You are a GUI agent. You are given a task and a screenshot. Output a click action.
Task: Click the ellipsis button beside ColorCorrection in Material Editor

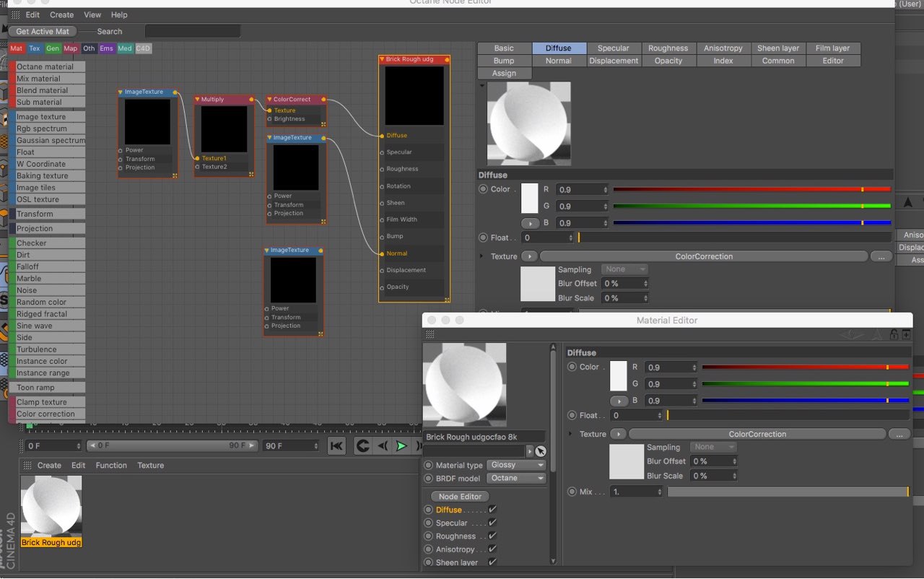[899, 434]
